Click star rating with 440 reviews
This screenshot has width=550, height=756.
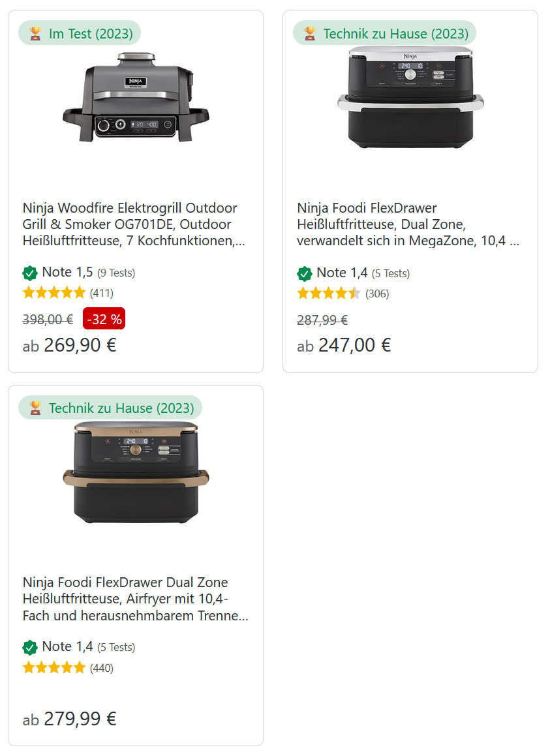tap(54, 667)
